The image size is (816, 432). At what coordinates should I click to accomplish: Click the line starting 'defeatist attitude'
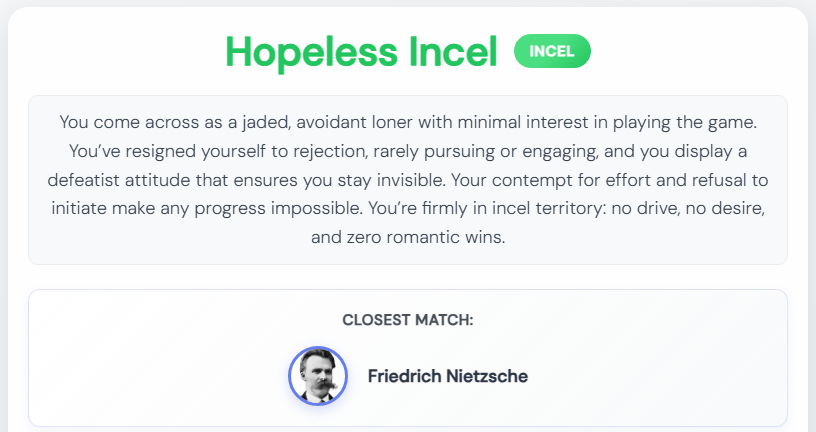[x=408, y=180]
